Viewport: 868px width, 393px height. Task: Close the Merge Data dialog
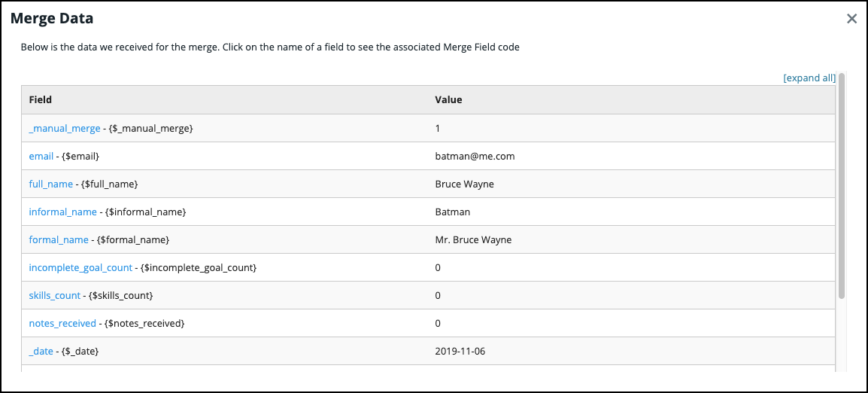pyautogui.click(x=851, y=19)
